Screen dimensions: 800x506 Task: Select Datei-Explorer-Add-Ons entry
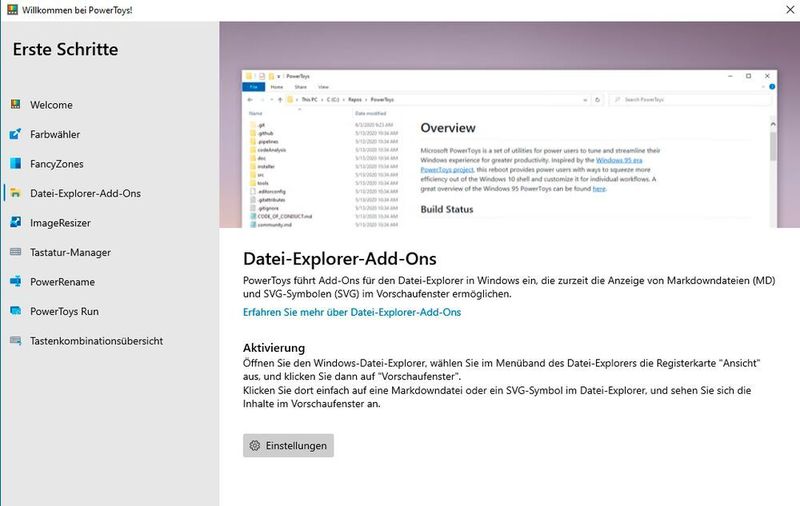pyautogui.click(x=110, y=193)
